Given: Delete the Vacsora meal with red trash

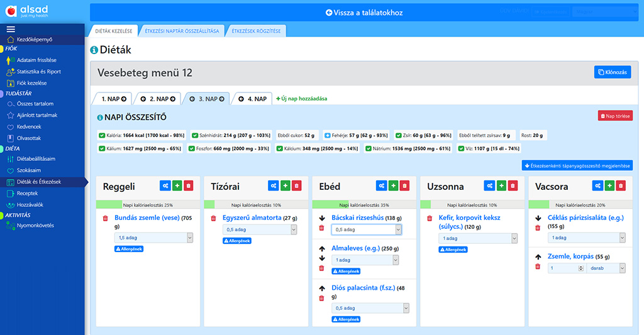Looking at the screenshot, I should point(621,186).
